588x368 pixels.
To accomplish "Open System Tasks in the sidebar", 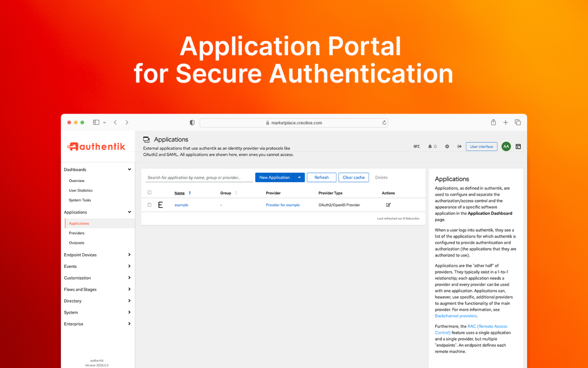I will pos(80,200).
